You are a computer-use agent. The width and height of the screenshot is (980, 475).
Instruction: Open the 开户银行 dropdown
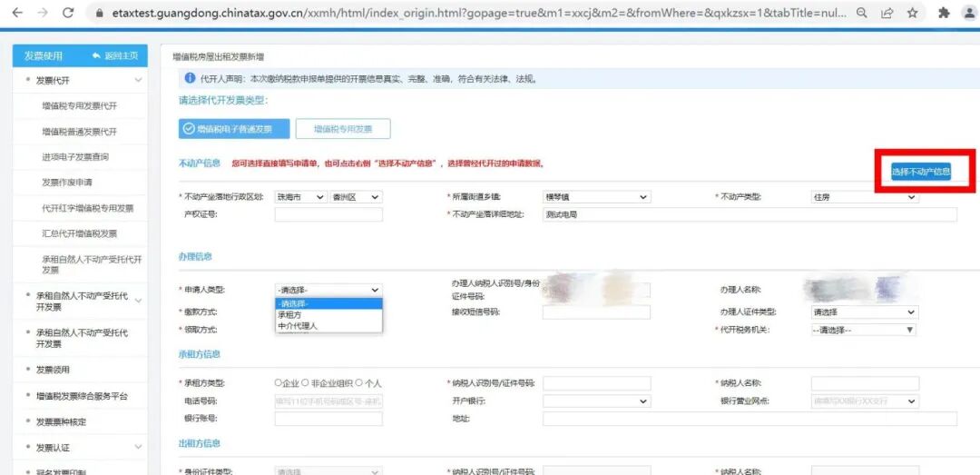click(x=596, y=401)
